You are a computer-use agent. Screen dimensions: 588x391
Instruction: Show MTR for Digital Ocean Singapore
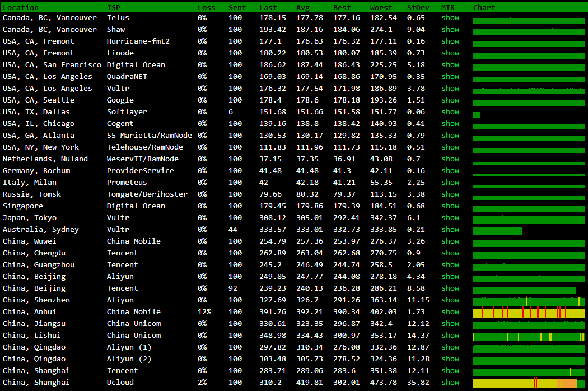[450, 206]
